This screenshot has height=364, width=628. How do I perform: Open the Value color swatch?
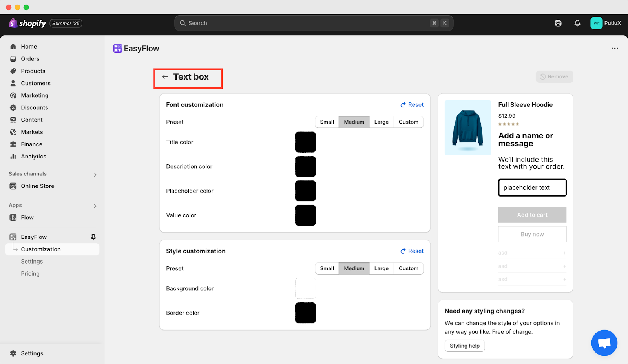point(305,215)
